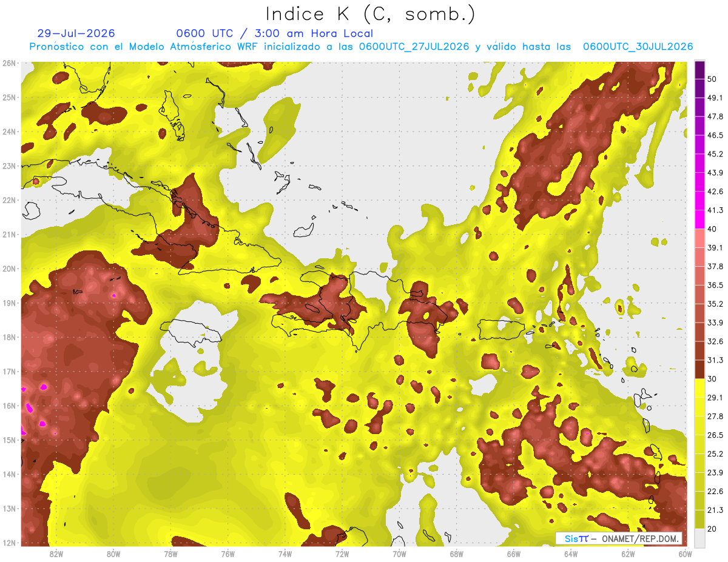Viewport: 728px width, 562px height.
Task: Click the longitude axis label "66W"
Action: coord(514,554)
